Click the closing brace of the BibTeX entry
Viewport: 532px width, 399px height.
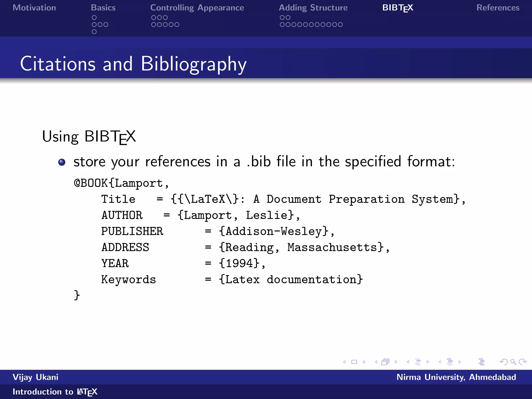[x=77, y=295]
